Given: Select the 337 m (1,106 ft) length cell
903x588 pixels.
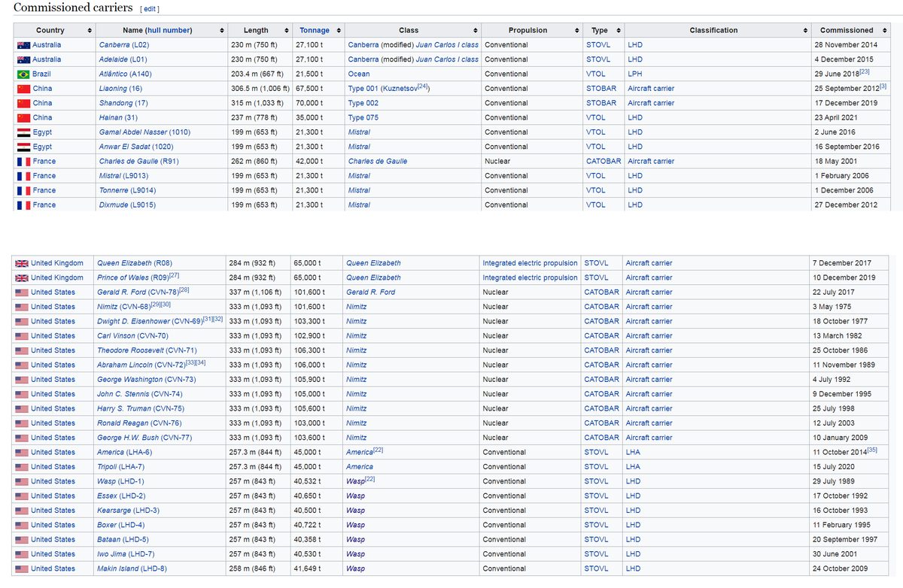Looking at the screenshot, I should [257, 292].
